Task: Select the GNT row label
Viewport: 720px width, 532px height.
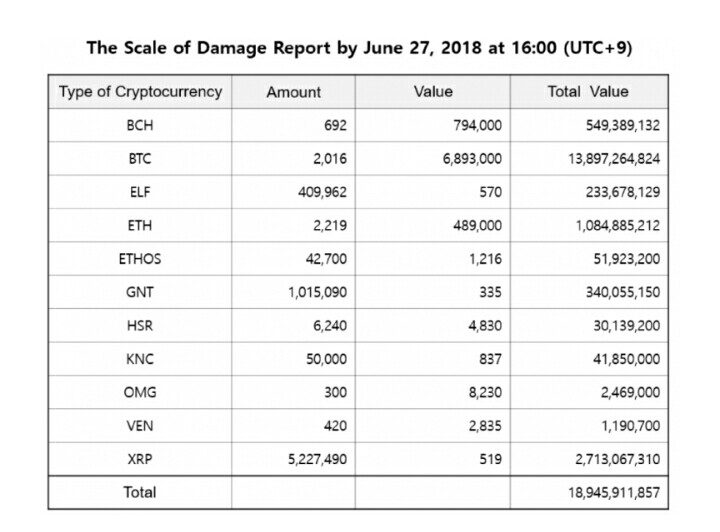Action: [x=139, y=291]
